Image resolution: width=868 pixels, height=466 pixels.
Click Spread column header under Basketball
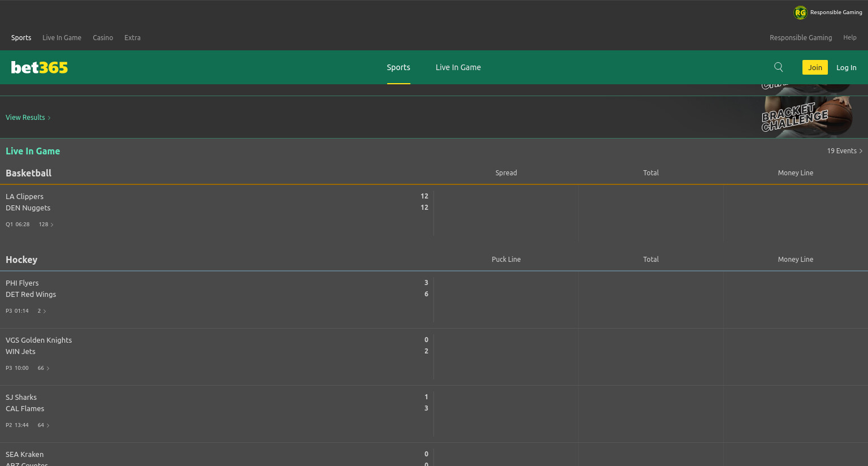coord(506,173)
